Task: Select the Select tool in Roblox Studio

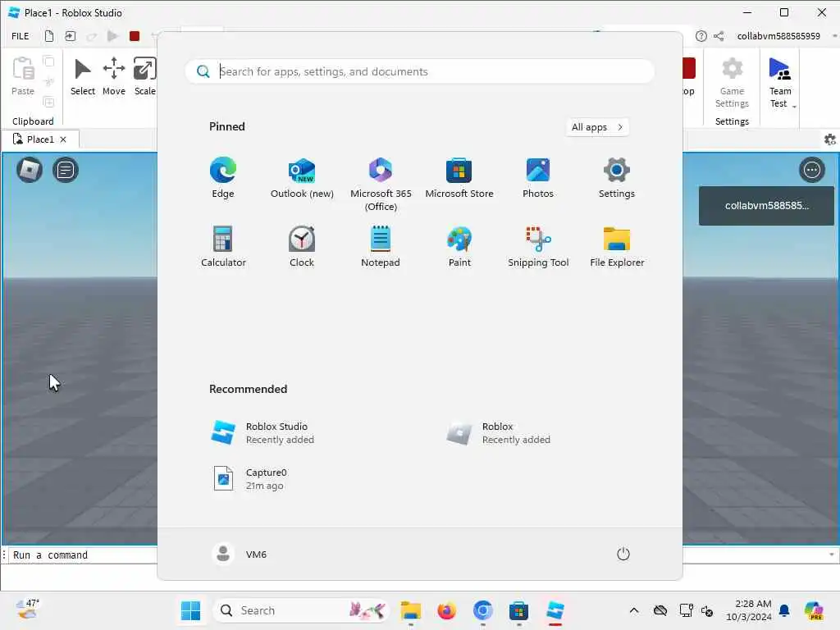Action: pos(83,76)
